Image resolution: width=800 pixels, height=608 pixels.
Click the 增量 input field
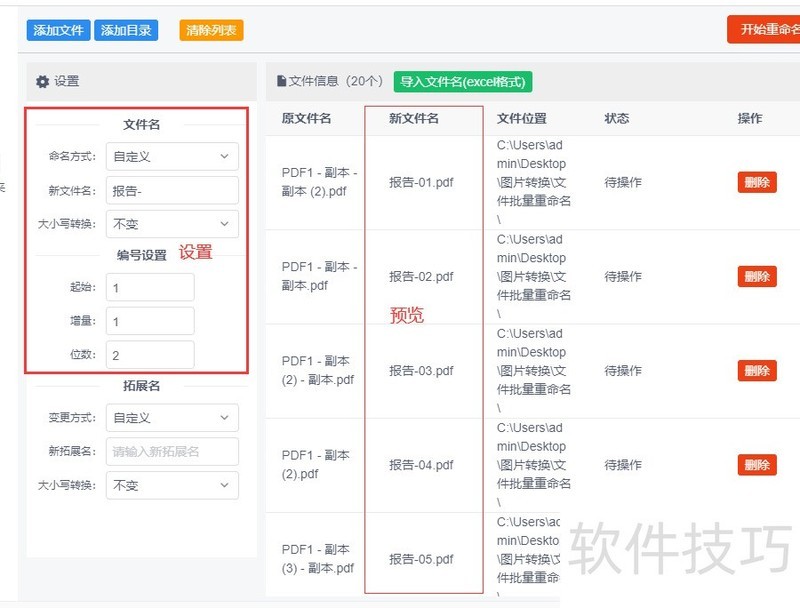150,321
